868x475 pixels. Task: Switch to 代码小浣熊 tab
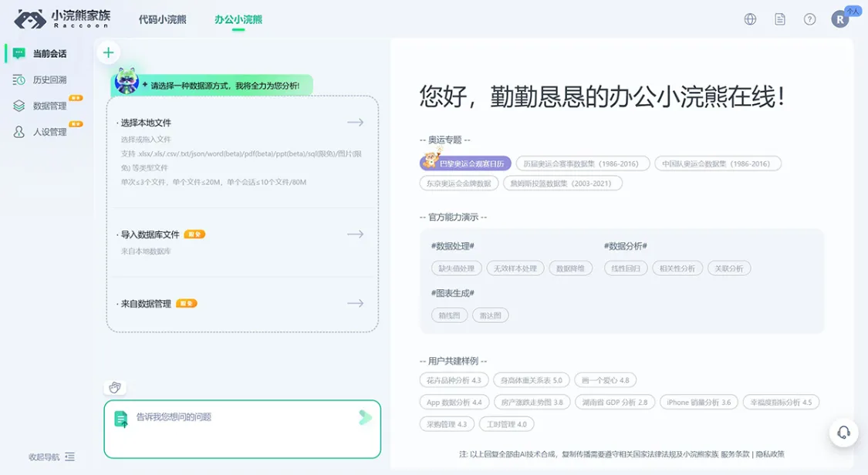162,19
